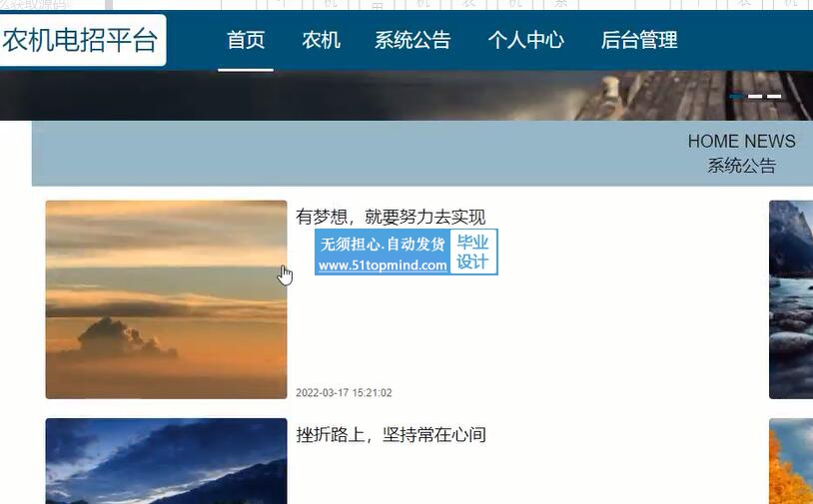Image resolution: width=813 pixels, height=504 pixels.
Task: Open the 个人中心 navigation item
Action: [525, 40]
